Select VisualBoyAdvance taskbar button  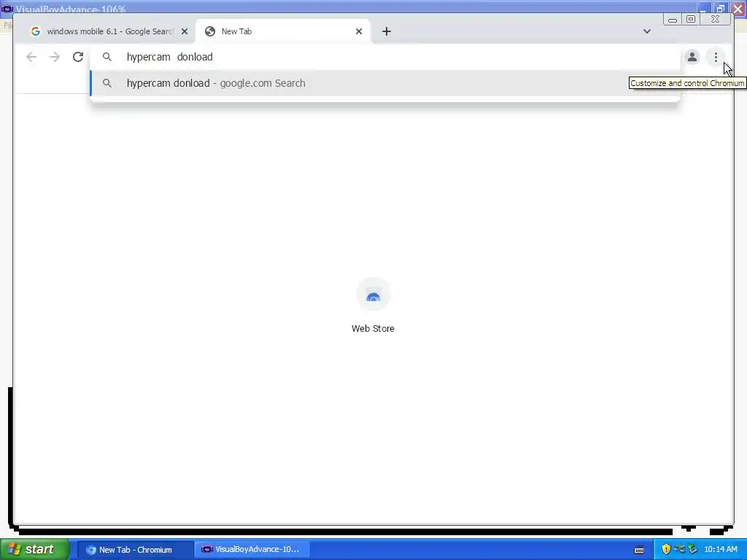[252, 550]
